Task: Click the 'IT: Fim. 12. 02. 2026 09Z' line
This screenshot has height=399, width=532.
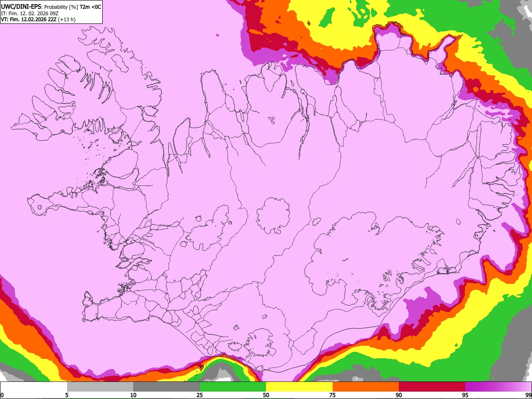Action: [30, 13]
